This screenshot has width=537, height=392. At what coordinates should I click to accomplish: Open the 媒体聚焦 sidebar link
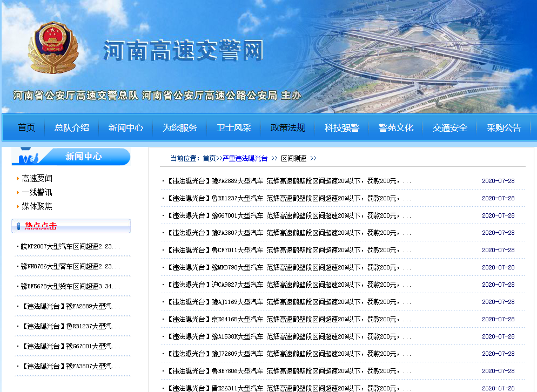pos(37,206)
